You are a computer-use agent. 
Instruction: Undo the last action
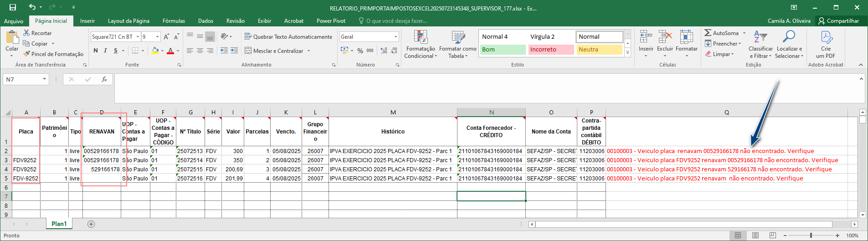(x=32, y=7)
